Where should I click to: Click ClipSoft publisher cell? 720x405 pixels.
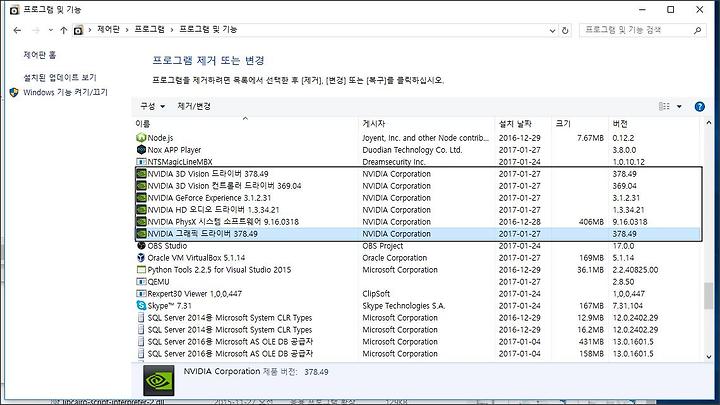(x=376, y=293)
